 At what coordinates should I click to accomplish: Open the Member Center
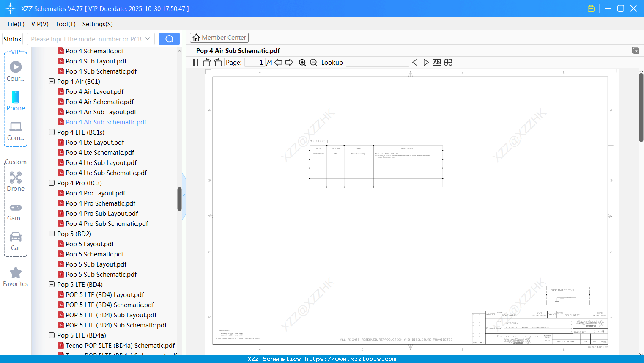click(x=219, y=37)
